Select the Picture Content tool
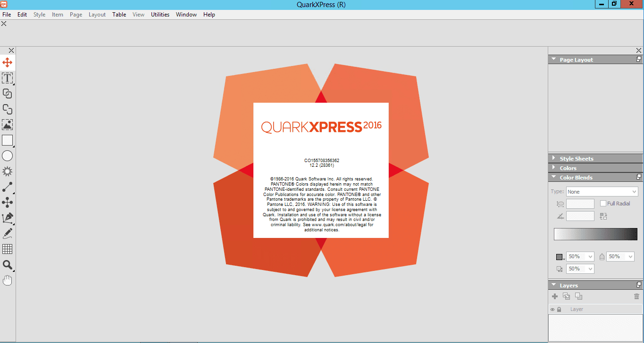Image resolution: width=644 pixels, height=343 pixels. click(7, 124)
